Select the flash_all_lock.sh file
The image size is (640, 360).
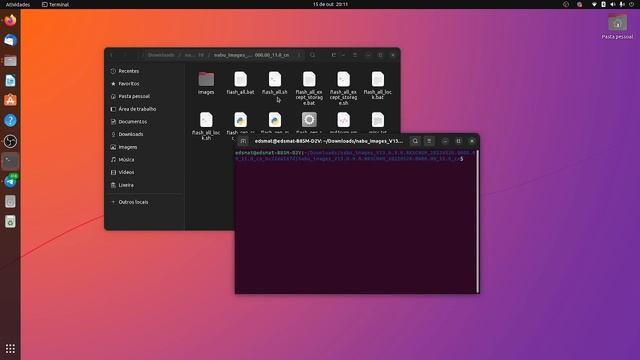(x=206, y=126)
